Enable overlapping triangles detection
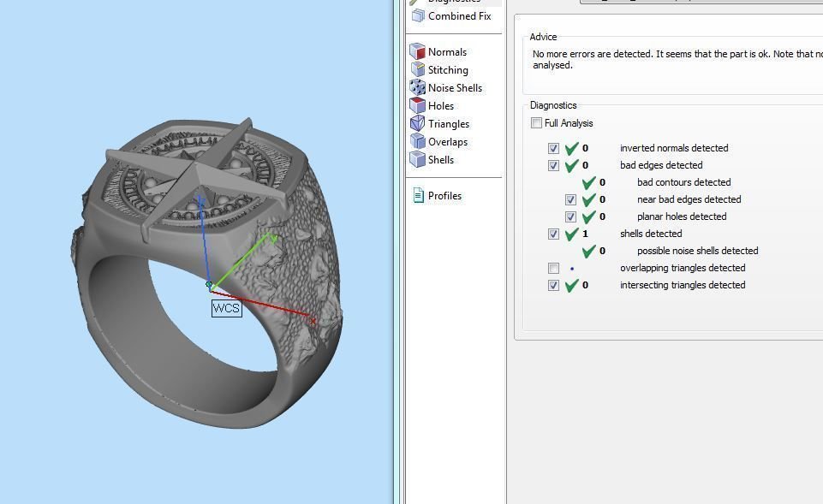Screen dimensions: 823x504 [x=554, y=268]
